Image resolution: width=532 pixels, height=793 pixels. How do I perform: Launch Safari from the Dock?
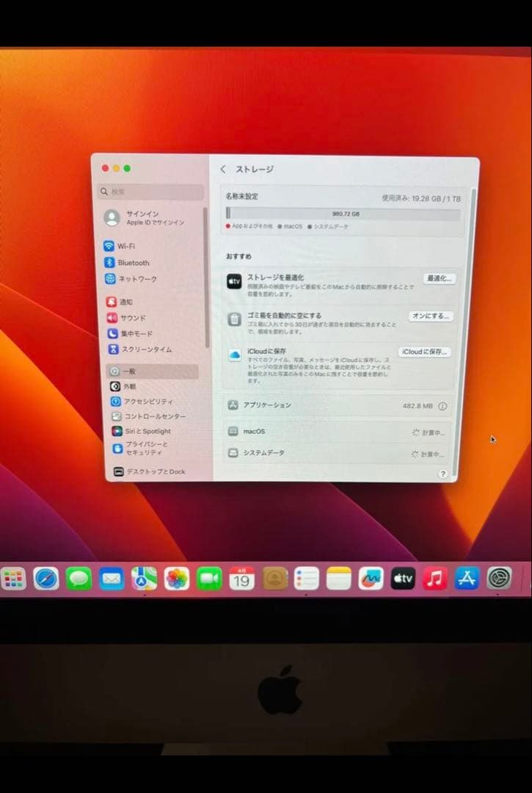(46, 579)
